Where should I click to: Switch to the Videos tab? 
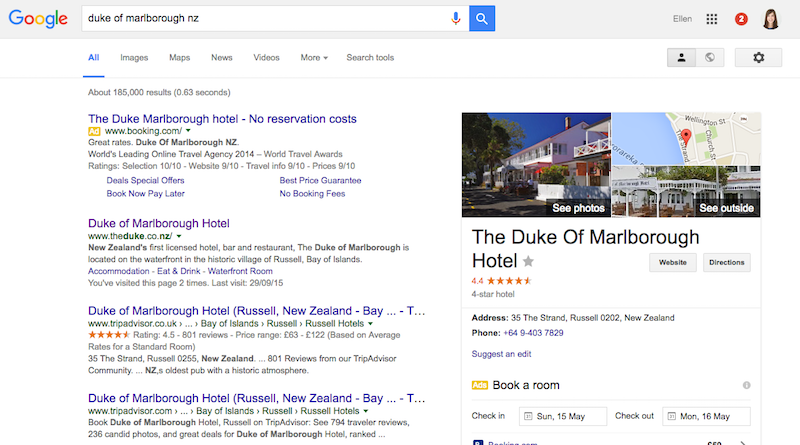point(266,58)
